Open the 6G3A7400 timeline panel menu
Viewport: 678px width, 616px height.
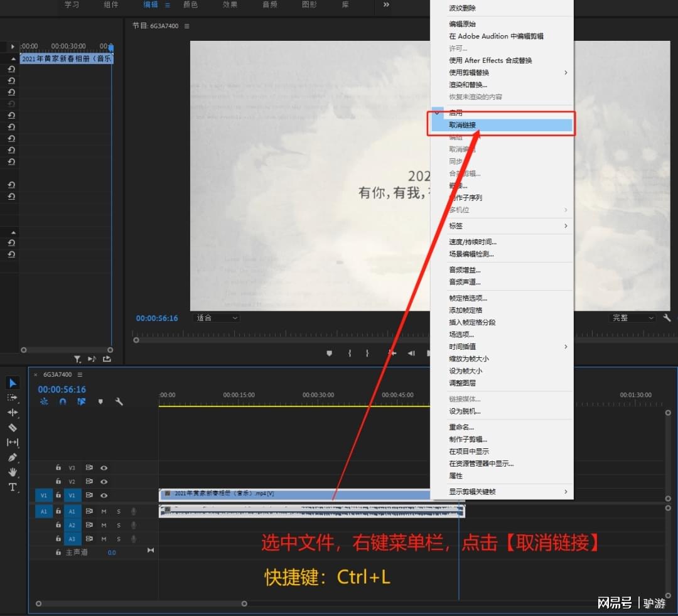[80, 375]
